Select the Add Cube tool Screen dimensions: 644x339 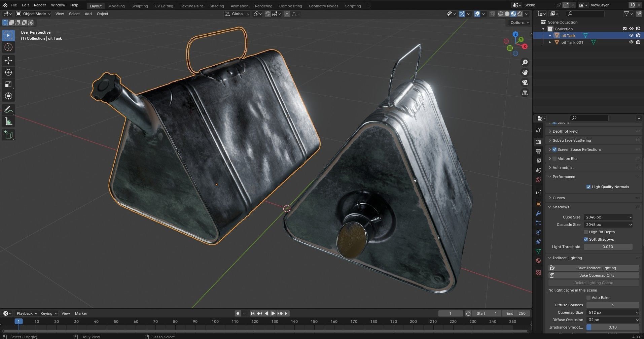click(8, 135)
